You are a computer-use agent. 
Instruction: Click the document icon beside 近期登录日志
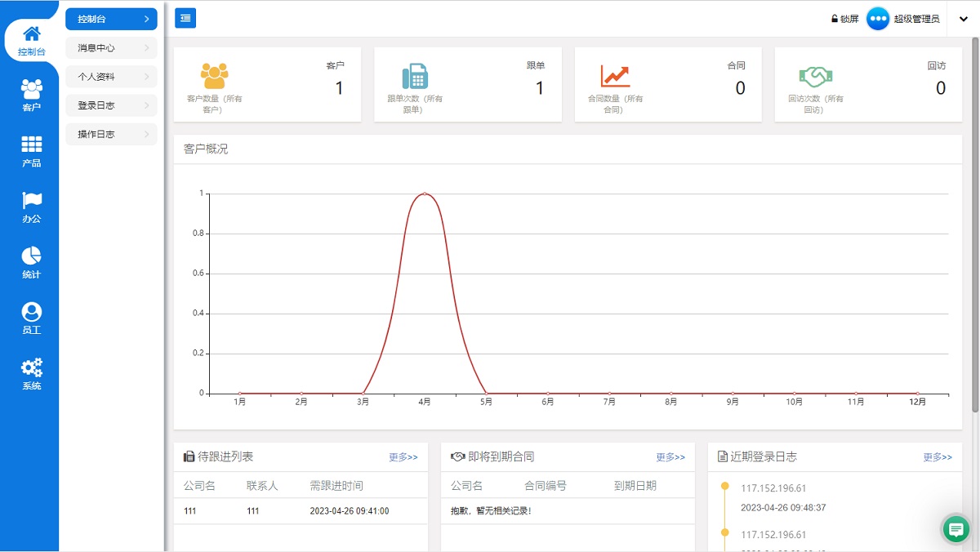(x=723, y=456)
